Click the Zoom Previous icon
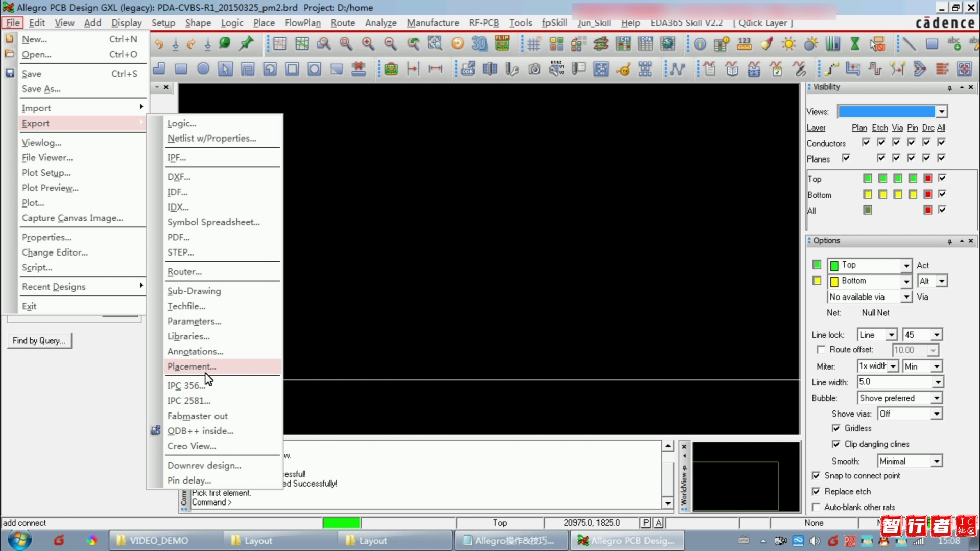The height and width of the screenshot is (551, 980). coord(413,44)
